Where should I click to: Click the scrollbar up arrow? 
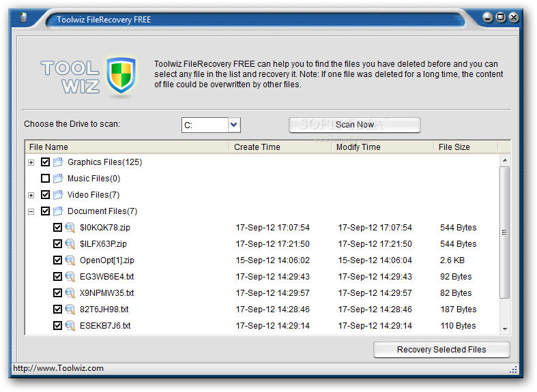point(505,160)
